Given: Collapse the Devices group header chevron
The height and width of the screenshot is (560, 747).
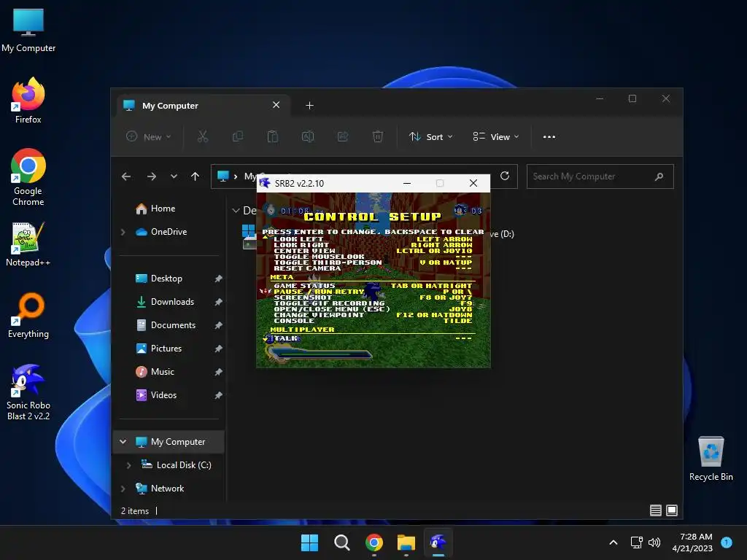Looking at the screenshot, I should coord(236,211).
